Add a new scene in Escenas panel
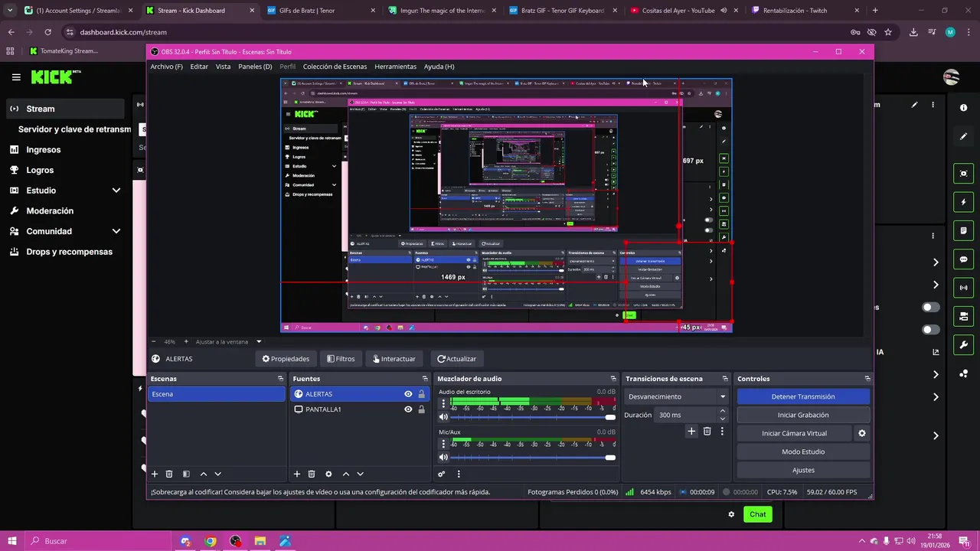 (155, 474)
